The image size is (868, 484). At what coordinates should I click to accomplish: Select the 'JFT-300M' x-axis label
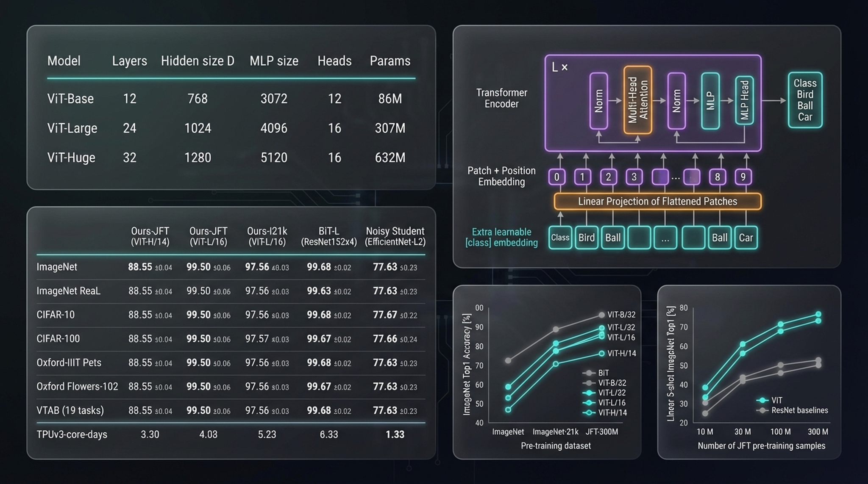click(x=601, y=432)
